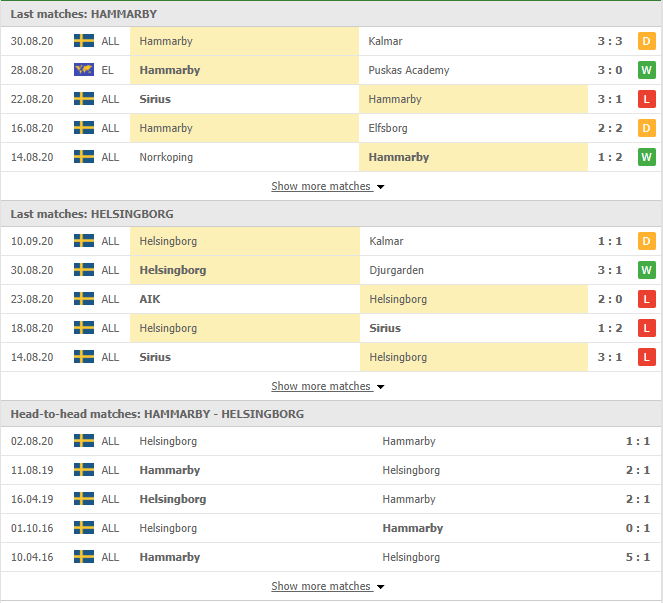The image size is (663, 603).
Task: Open the 5 : 1 score from 10.04.16
Action: pos(638,557)
